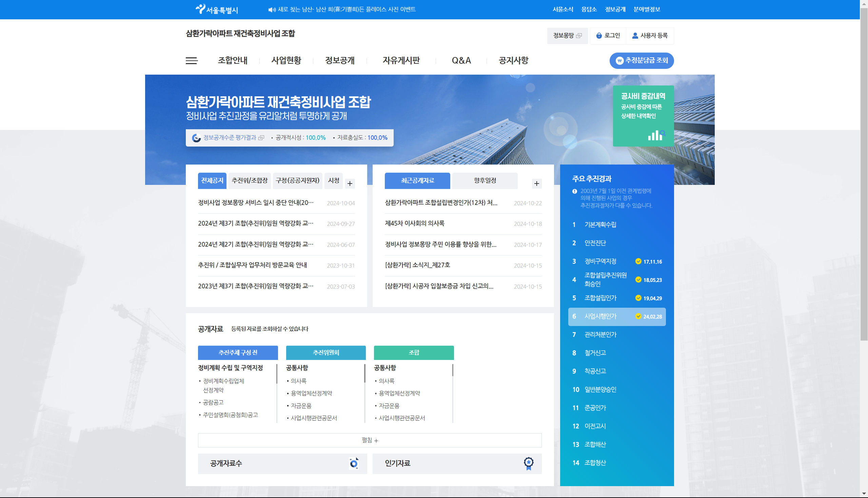Open the hamburger menu icon
The width and height of the screenshot is (868, 498).
tap(192, 60)
